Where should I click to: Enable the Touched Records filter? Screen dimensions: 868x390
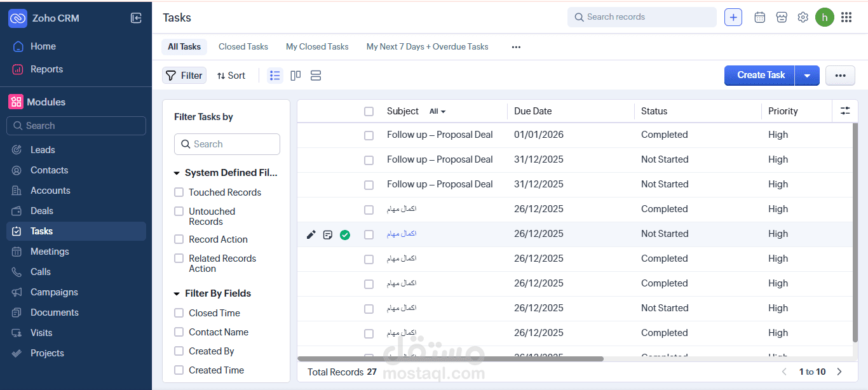click(x=179, y=192)
